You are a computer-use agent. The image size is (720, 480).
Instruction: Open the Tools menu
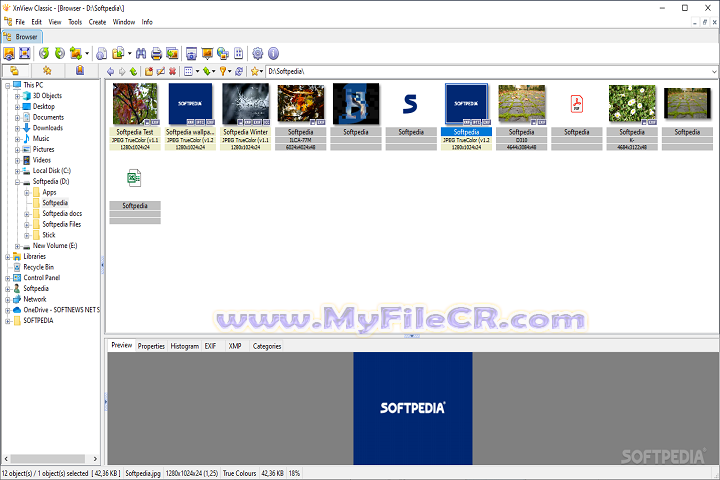click(75, 22)
